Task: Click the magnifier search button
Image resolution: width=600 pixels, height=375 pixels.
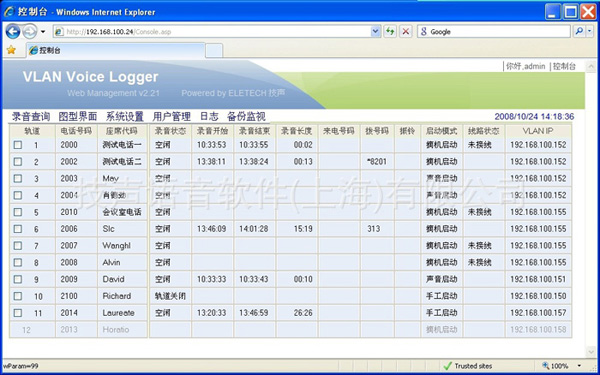Action: 579,32
